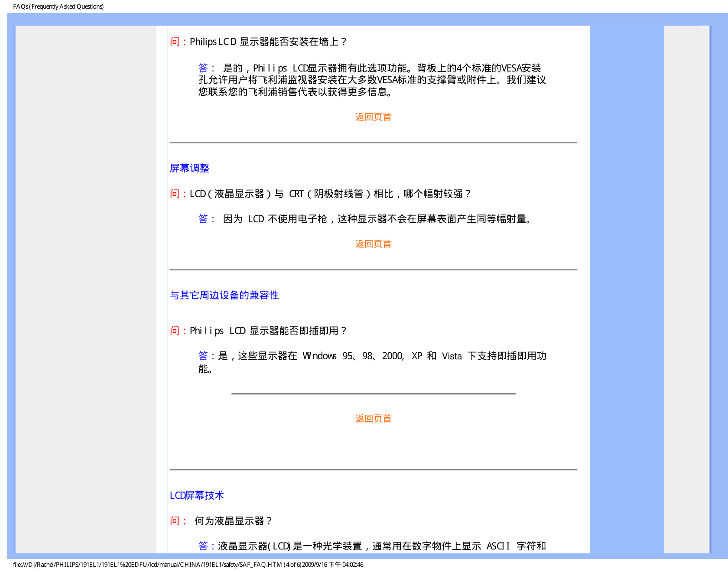Screen dimensions: 728x572
Task: Click the answer starting 液晶显示器(LCD)是一种光学装置
Action: pos(372,546)
